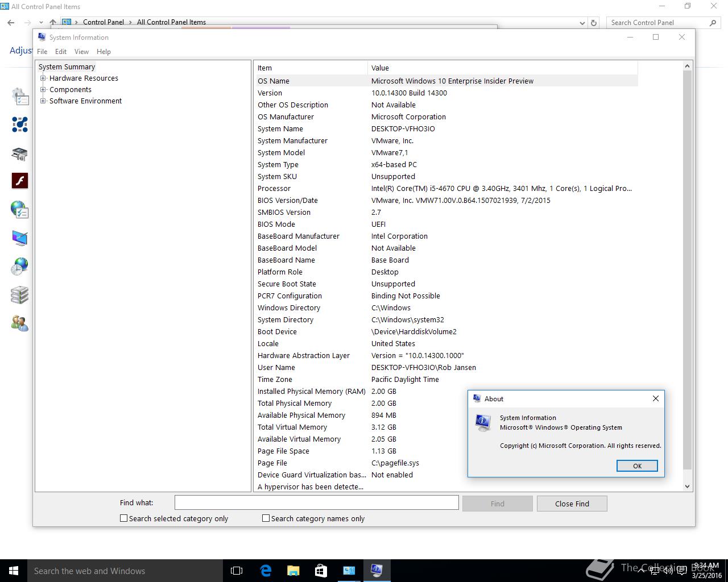This screenshot has width=728, height=582.
Task: Click in the Find what text field
Action: 316,502
